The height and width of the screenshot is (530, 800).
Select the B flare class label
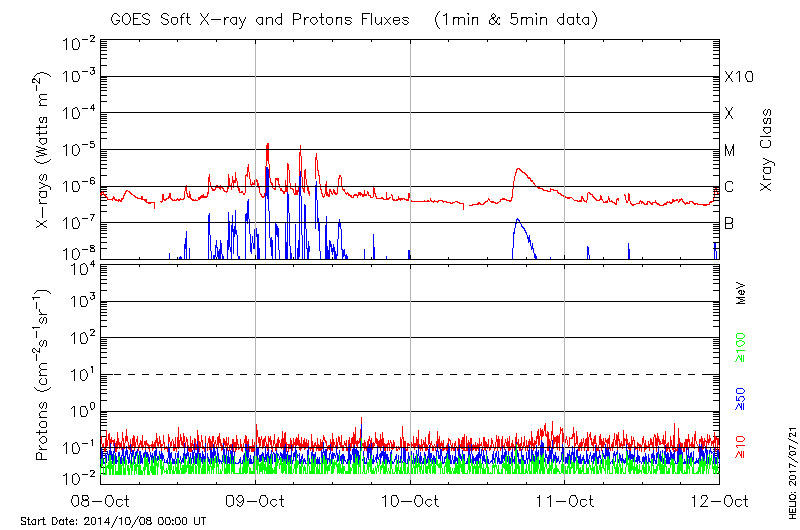[729, 223]
